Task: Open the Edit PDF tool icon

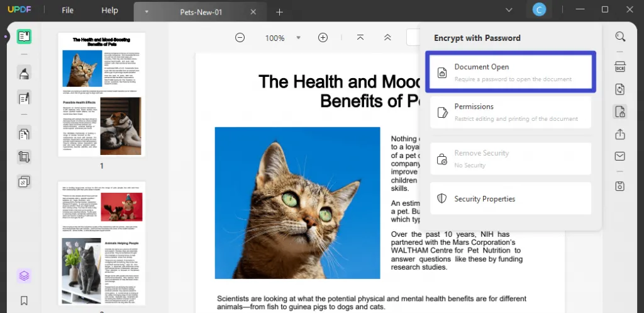Action: click(24, 98)
